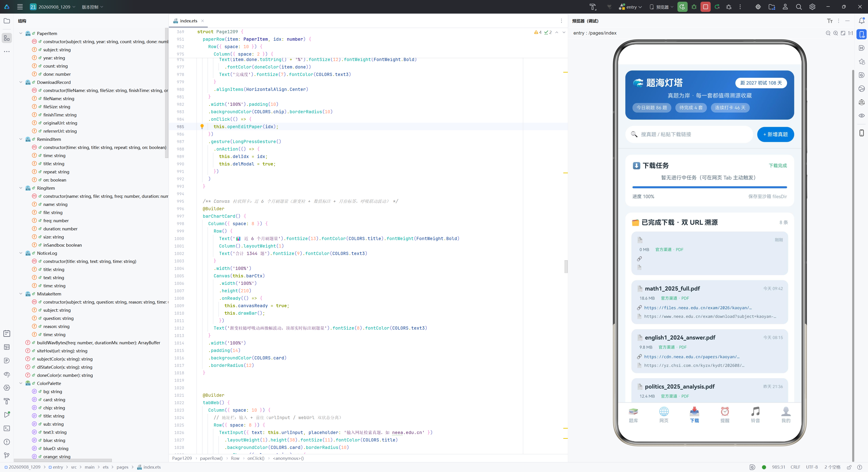Click the lightbulb quick-fix on line 985

point(202,127)
